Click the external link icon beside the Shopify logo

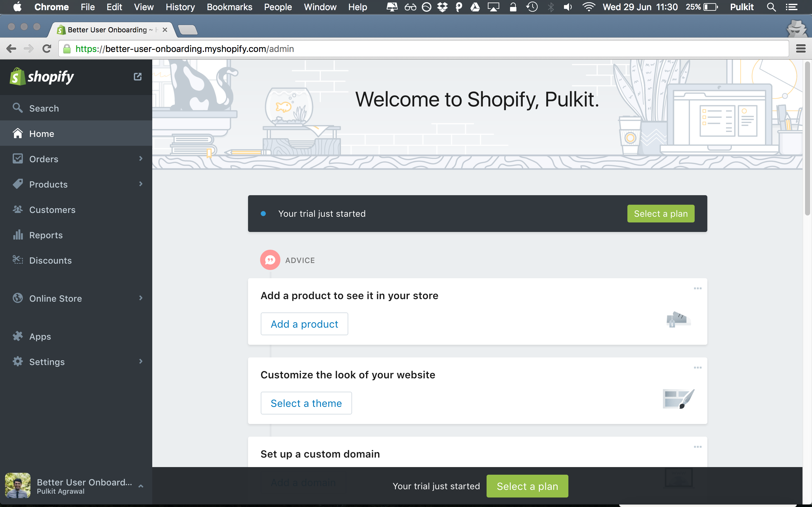click(x=138, y=77)
